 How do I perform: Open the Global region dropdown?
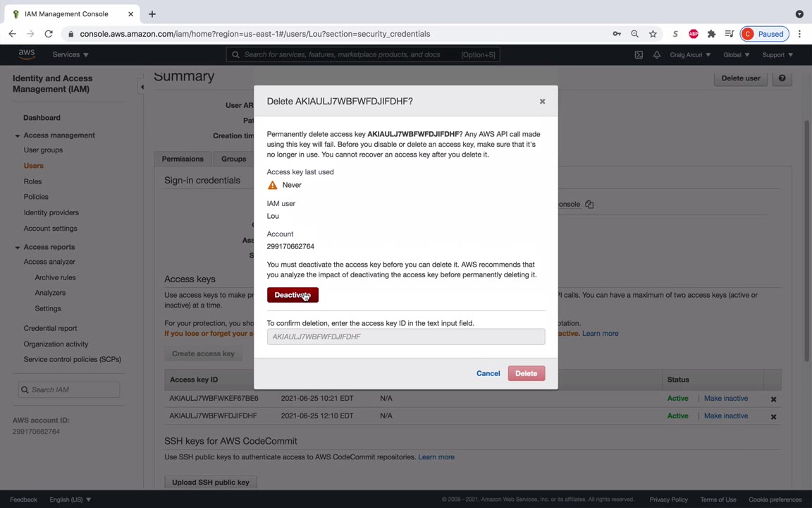point(737,54)
